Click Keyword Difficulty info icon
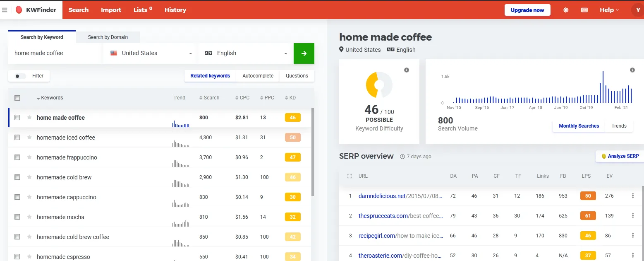This screenshot has width=644, height=261. point(407,70)
